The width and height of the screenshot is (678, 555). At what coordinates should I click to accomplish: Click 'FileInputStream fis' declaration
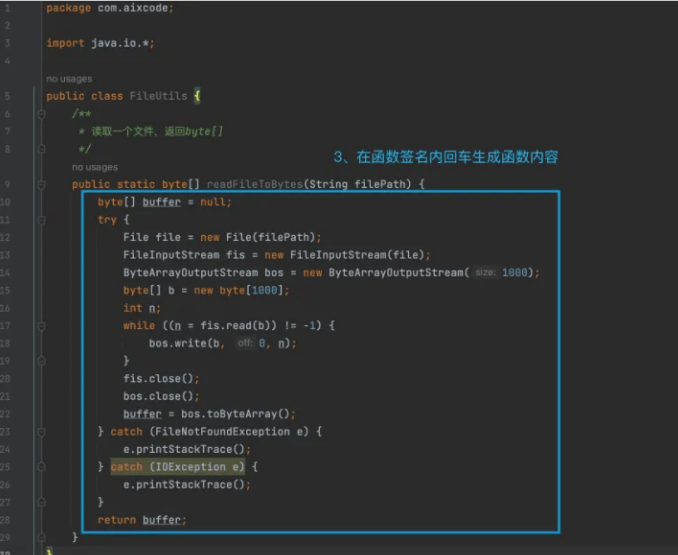pos(184,255)
